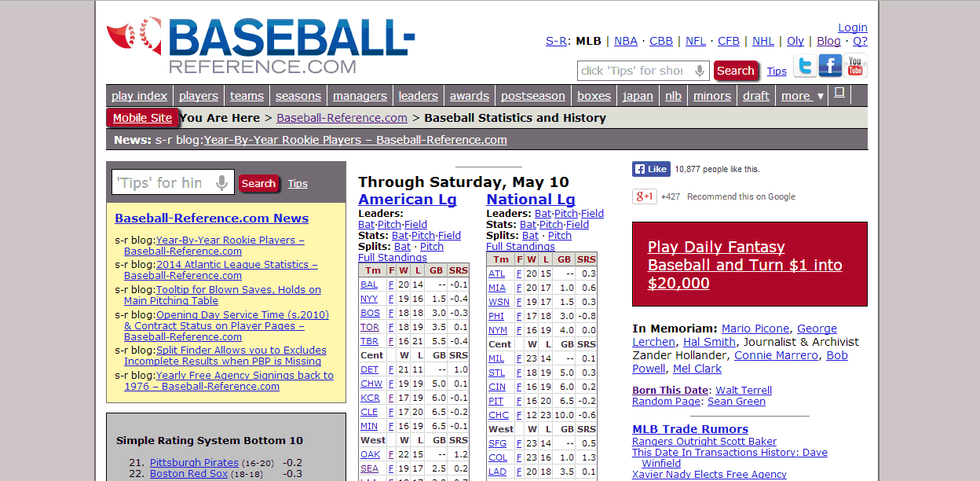Click the top Search button
980x481 pixels.
point(736,71)
